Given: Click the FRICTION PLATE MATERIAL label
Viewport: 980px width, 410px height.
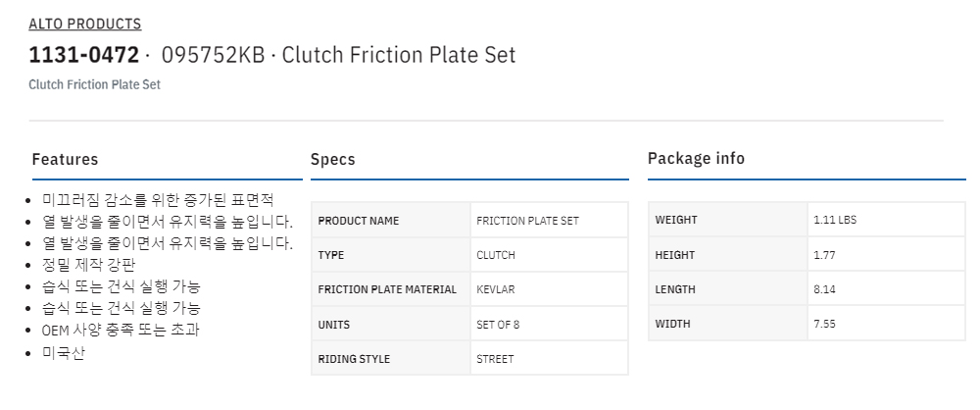Looking at the screenshot, I should (x=387, y=289).
